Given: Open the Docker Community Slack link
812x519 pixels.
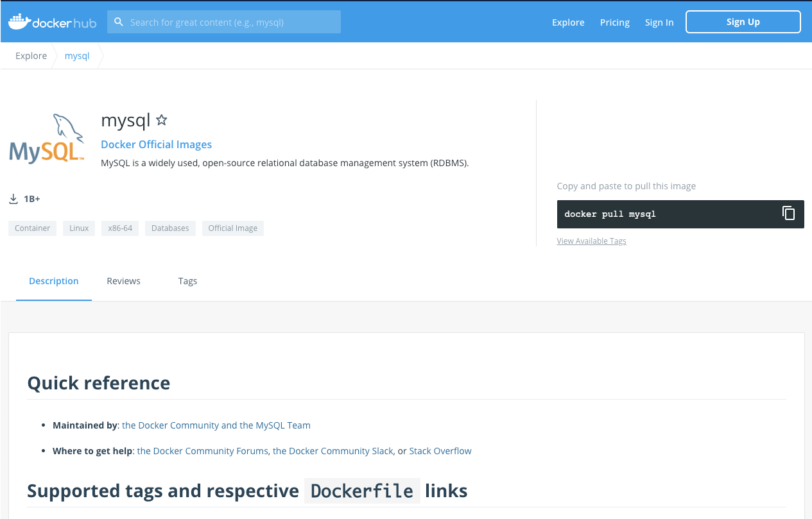Looking at the screenshot, I should 333,451.
